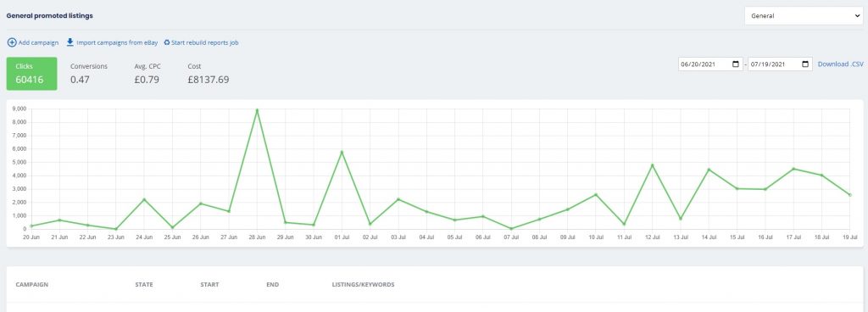Image resolution: width=868 pixels, height=312 pixels.
Task: Click the Add campaign plus icon
Action: (12, 42)
